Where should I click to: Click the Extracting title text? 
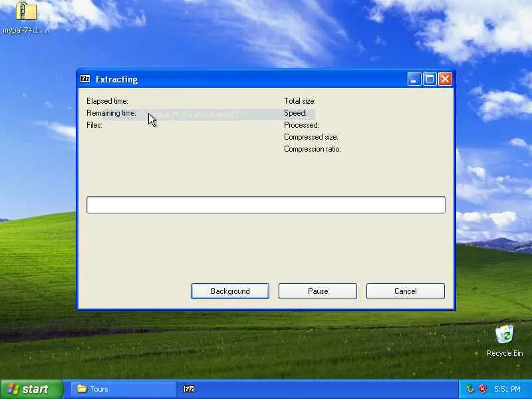[x=117, y=79]
